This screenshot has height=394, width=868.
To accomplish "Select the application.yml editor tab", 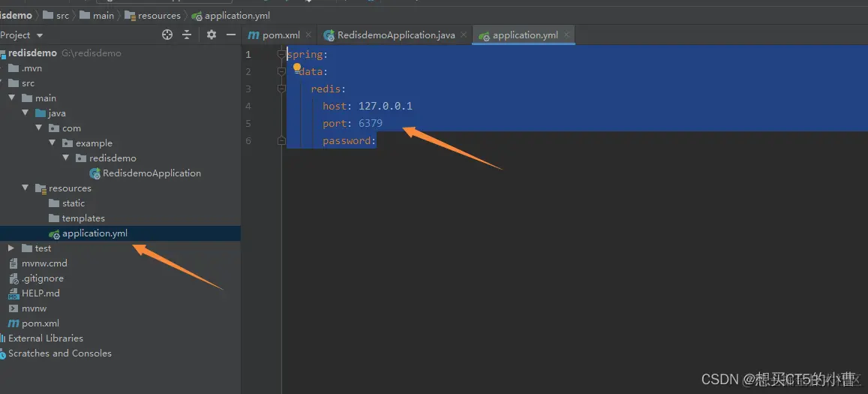I will tap(525, 35).
